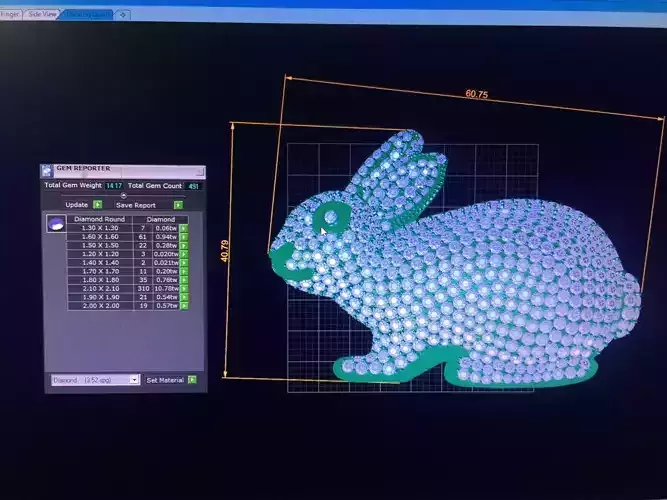667x500 pixels.
Task: Switch to the Side View tab
Action: pos(42,14)
